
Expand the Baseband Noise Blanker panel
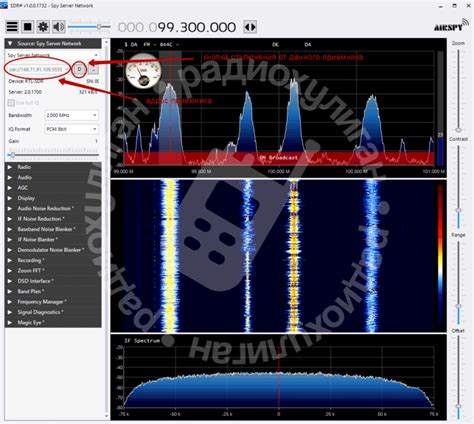coord(53,229)
